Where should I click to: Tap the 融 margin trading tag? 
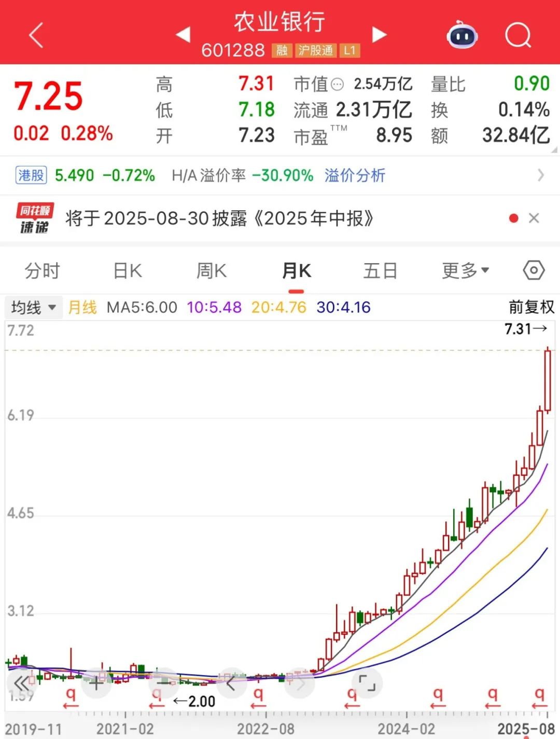(282, 50)
